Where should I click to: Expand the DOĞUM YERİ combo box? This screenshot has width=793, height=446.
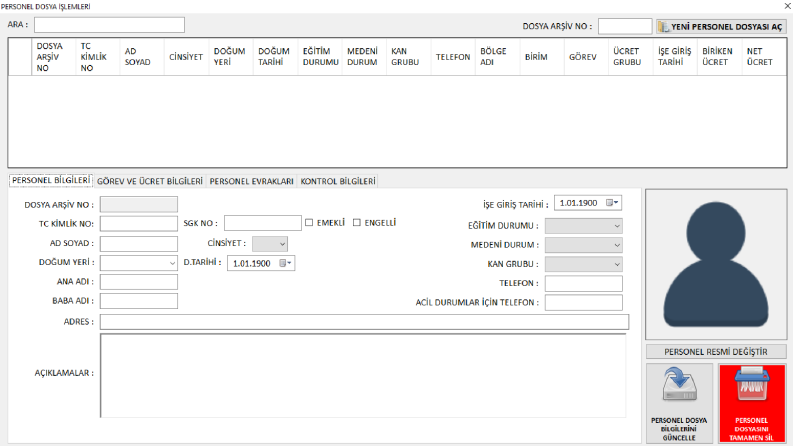[139, 263]
